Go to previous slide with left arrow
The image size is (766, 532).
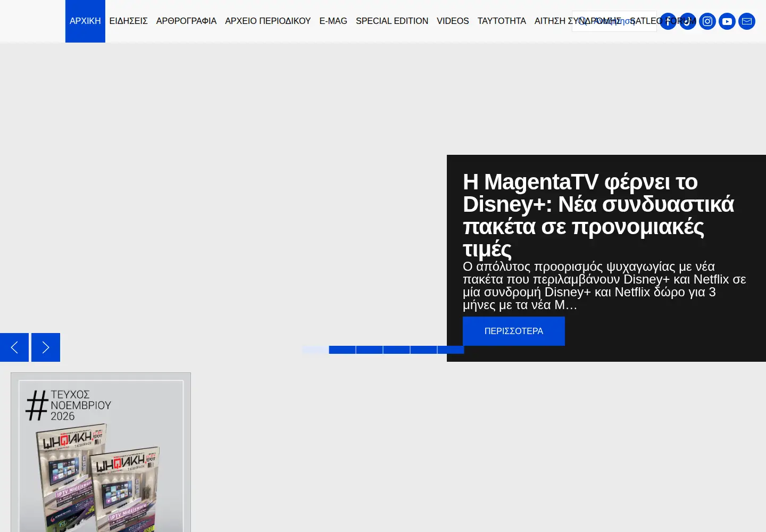click(14, 347)
